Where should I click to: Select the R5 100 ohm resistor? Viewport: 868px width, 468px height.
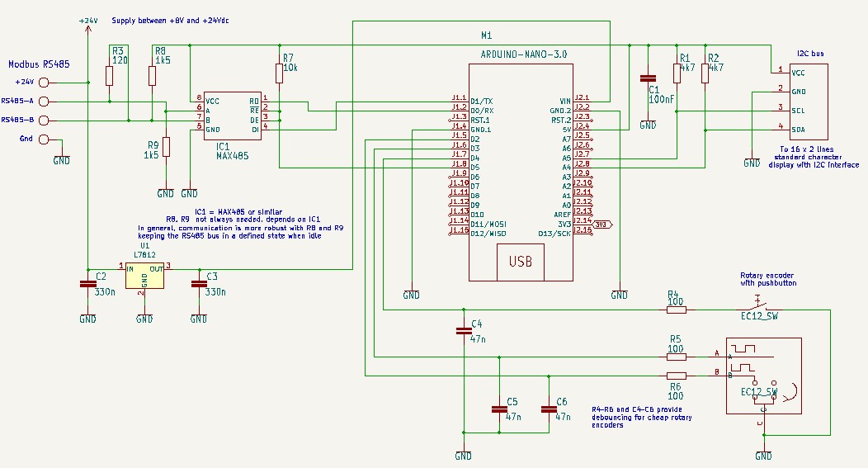pyautogui.click(x=676, y=357)
